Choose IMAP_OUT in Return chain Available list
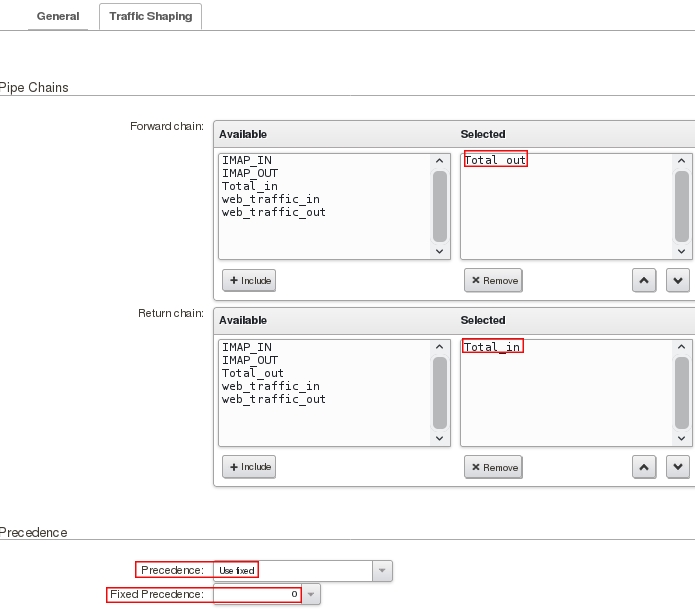This screenshot has height=610, width=695. pos(250,360)
